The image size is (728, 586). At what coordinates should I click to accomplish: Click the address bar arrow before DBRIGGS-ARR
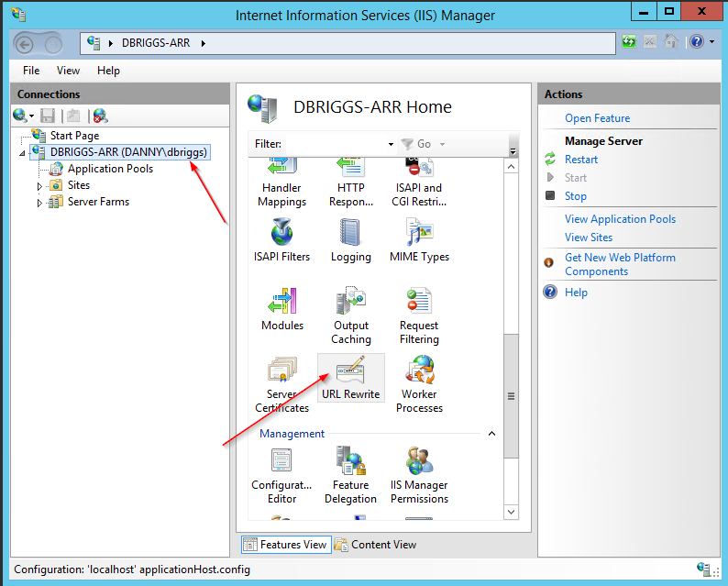pyautogui.click(x=111, y=43)
